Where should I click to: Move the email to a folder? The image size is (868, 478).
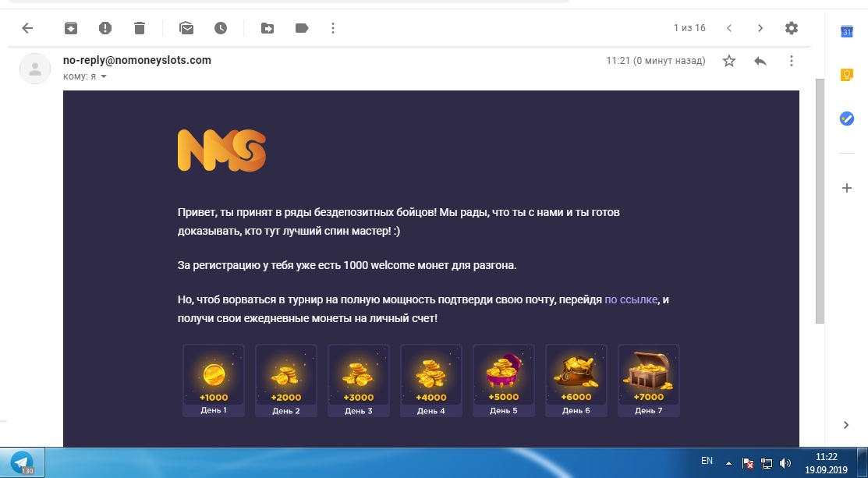pyautogui.click(x=267, y=27)
